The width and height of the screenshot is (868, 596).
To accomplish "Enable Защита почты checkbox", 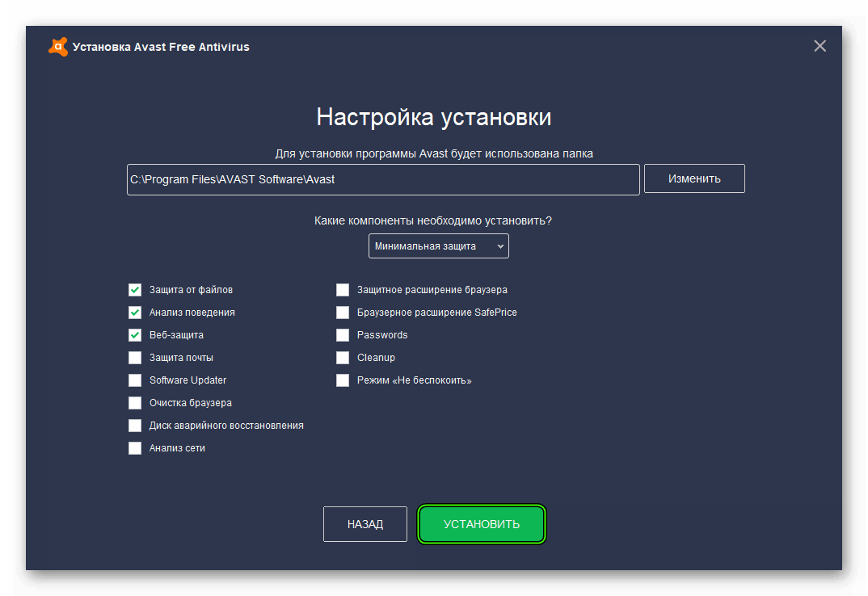I will point(135,358).
